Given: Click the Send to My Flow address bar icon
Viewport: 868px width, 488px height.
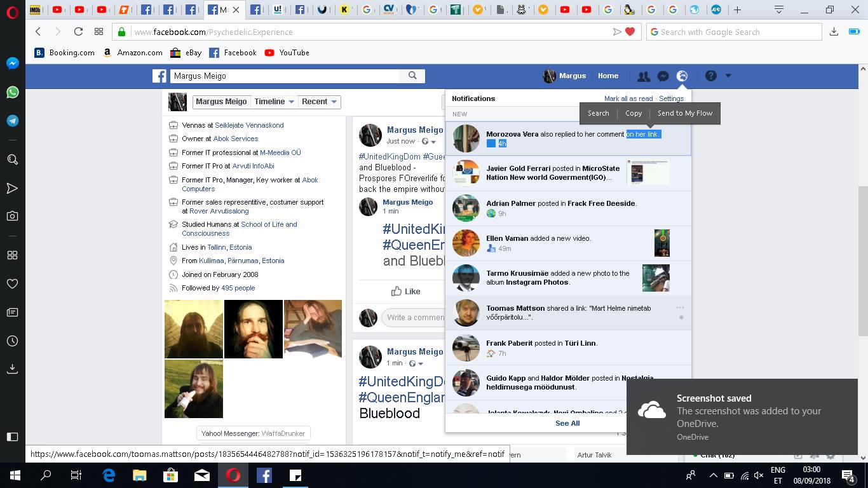Looking at the screenshot, I should coord(616,32).
